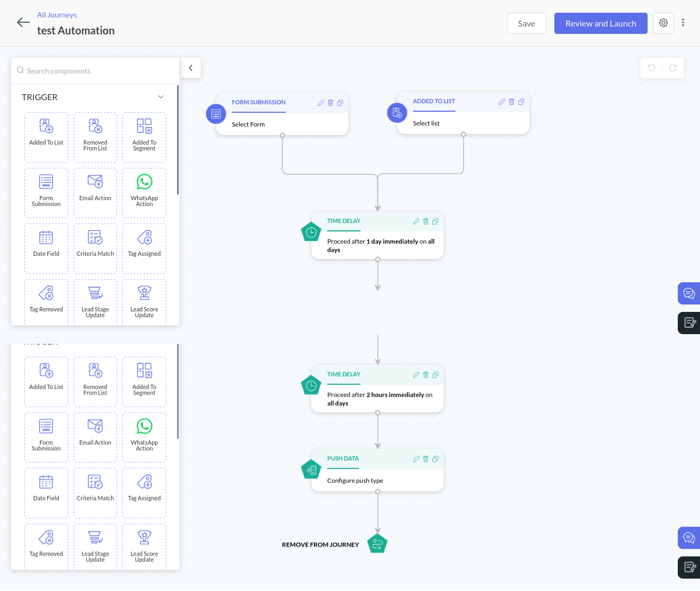Open journey settings gear
The width and height of the screenshot is (700, 591).
tap(663, 23)
